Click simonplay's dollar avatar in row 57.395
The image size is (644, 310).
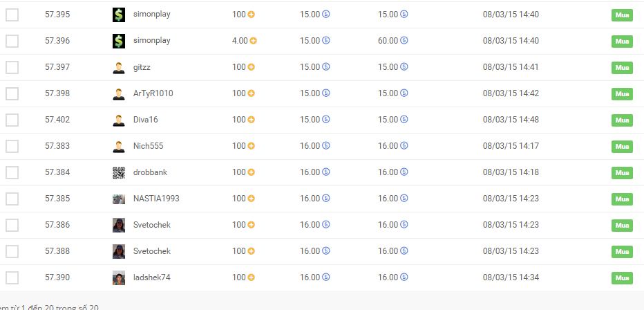(118, 15)
